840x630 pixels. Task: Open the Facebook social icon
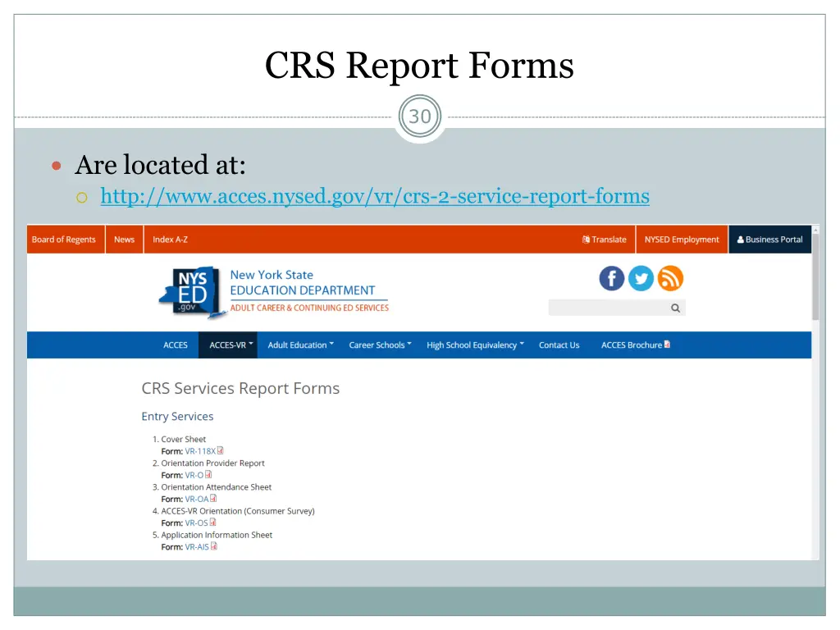pos(611,279)
